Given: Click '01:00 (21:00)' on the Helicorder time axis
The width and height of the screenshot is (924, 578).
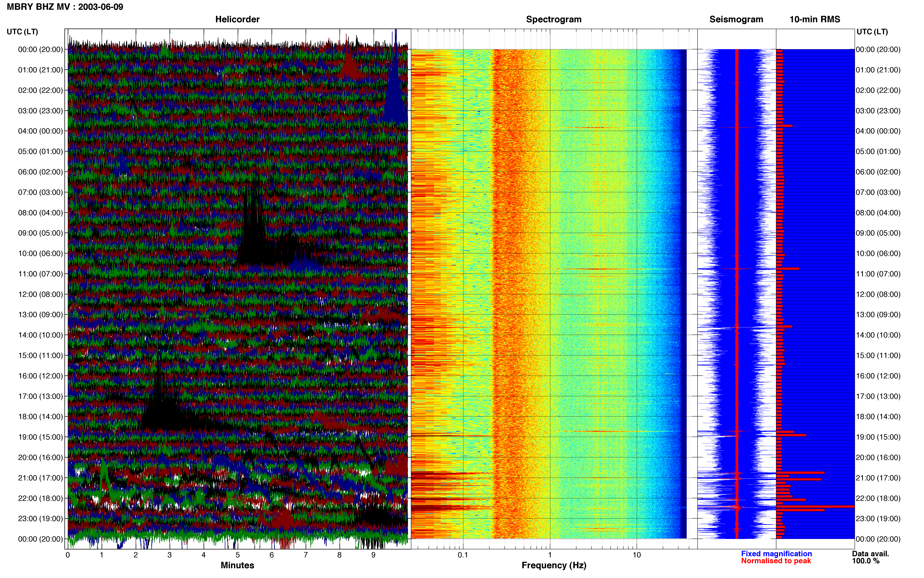Looking at the screenshot, I should (x=41, y=70).
